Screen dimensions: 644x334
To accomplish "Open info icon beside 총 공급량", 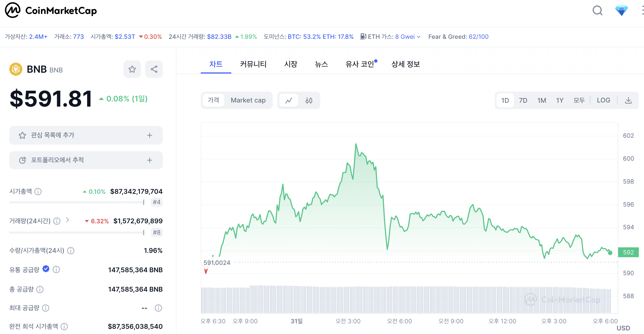I will click(40, 289).
